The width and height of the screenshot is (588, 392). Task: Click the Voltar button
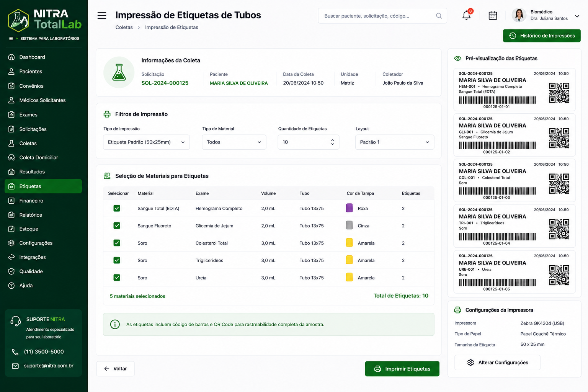pyautogui.click(x=115, y=369)
